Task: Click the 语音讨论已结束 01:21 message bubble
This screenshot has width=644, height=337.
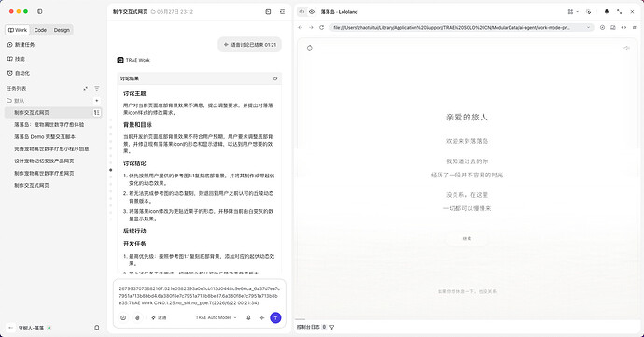Action: point(250,45)
